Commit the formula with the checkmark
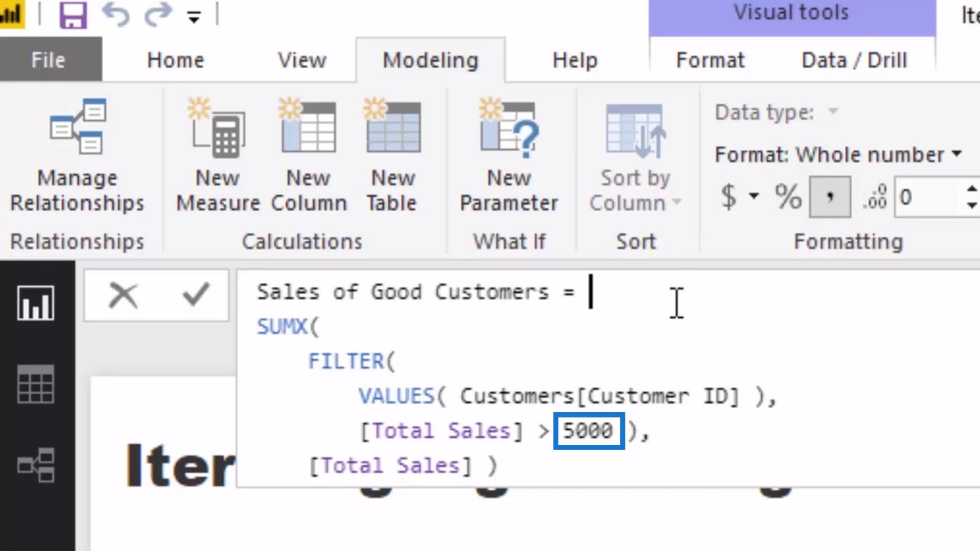Image resolution: width=980 pixels, height=551 pixels. (195, 295)
